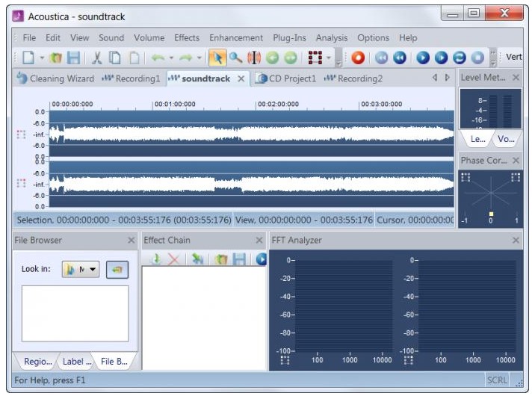Activate the Selection arrow tool

217,58
